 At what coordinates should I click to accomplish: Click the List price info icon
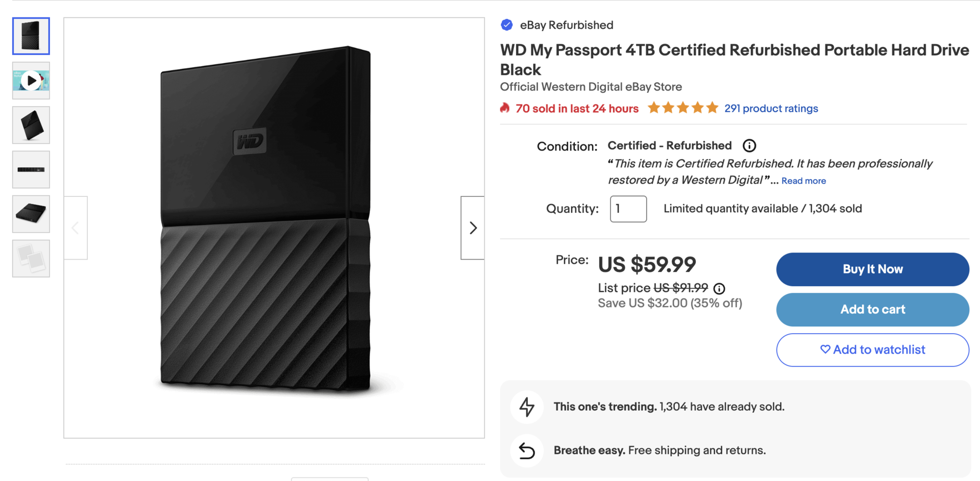pos(719,289)
